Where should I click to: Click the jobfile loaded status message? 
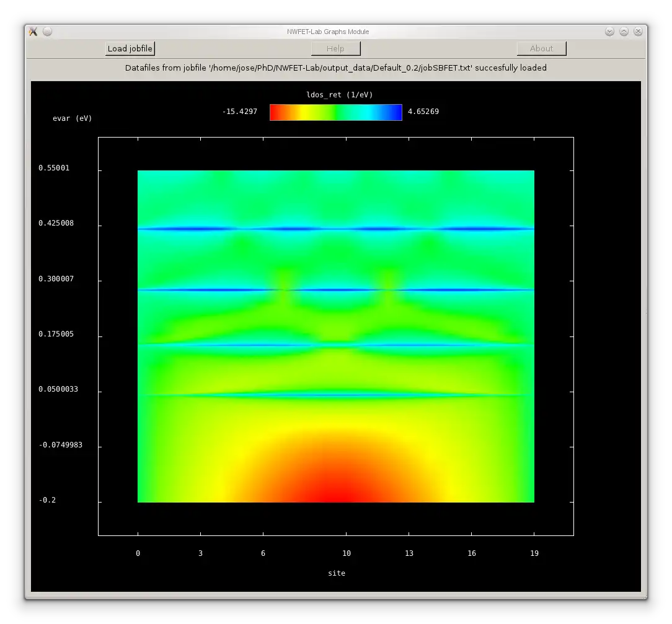pyautogui.click(x=335, y=68)
